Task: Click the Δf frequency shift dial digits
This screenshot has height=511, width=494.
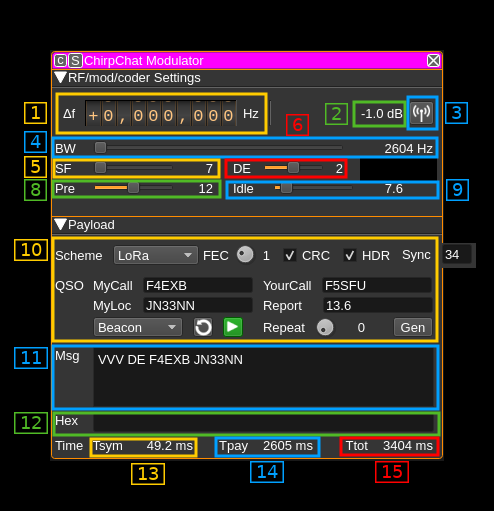Action: [x=161, y=113]
